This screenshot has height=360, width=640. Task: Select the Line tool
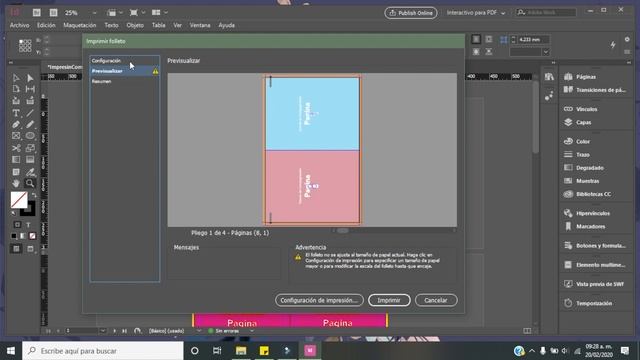pyautogui.click(x=30, y=113)
